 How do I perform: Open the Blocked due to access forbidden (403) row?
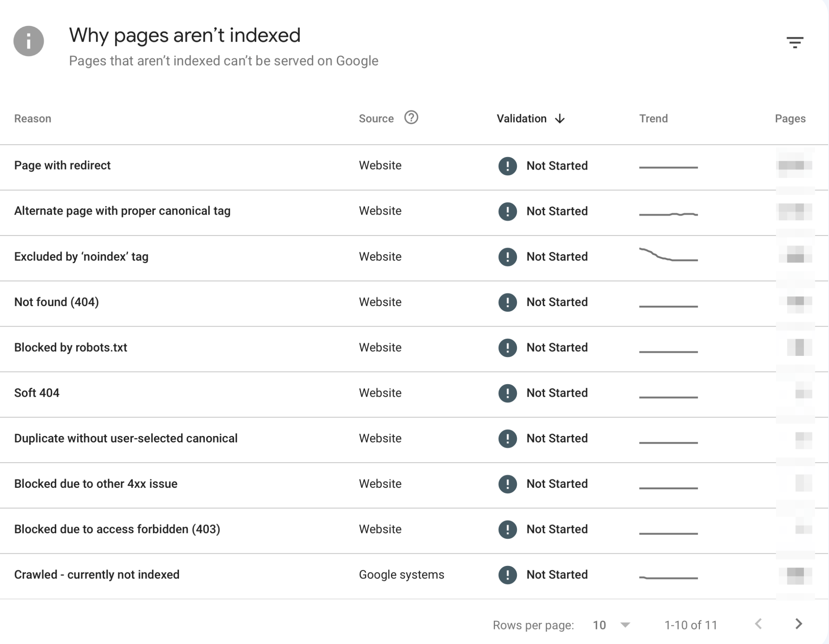117,529
